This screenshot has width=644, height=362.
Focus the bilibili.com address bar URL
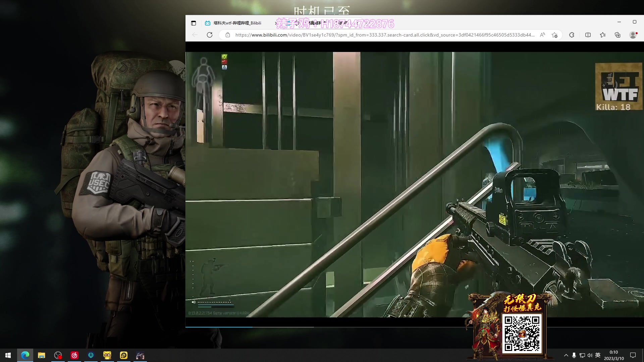point(385,35)
